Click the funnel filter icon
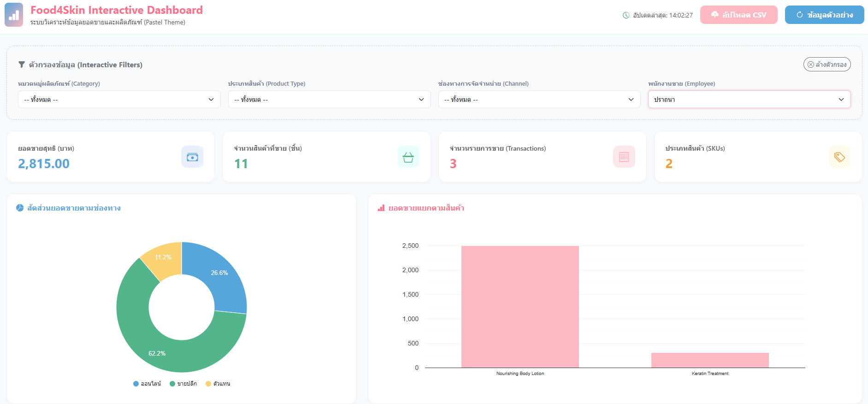 coord(22,65)
